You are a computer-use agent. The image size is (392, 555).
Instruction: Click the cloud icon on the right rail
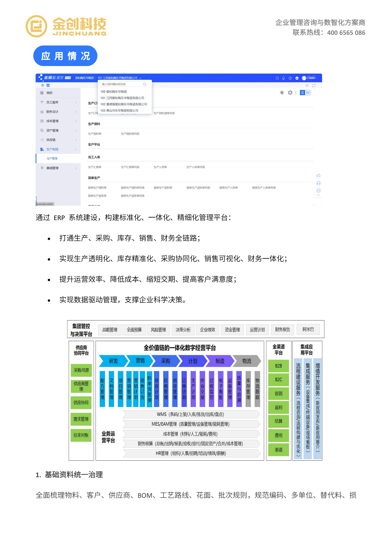tap(318, 176)
